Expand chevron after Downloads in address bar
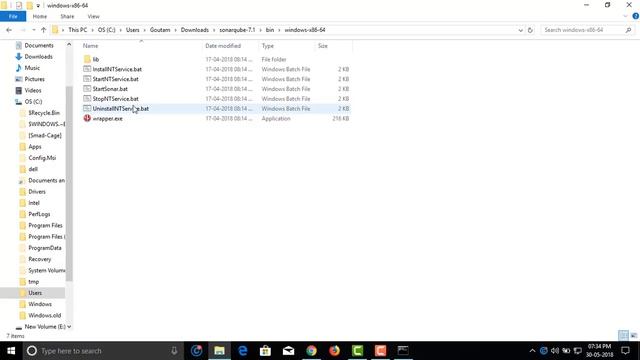Image resolution: width=640 pixels, height=360 pixels. click(214, 30)
